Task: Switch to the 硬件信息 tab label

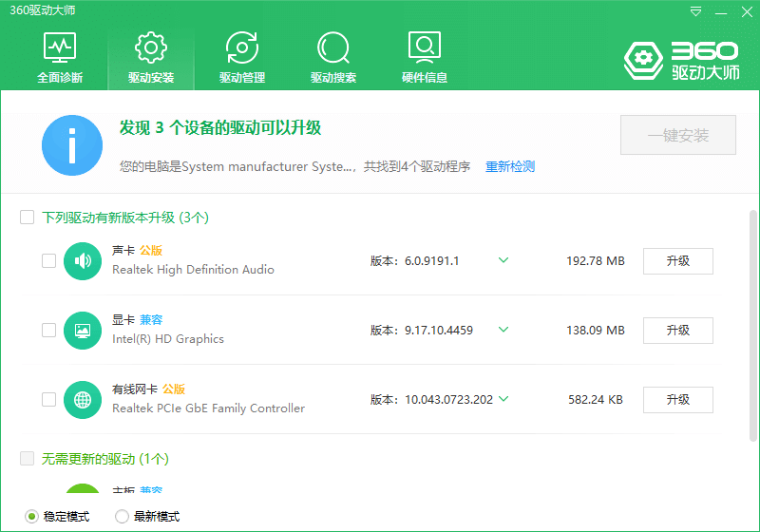Action: 424,78
